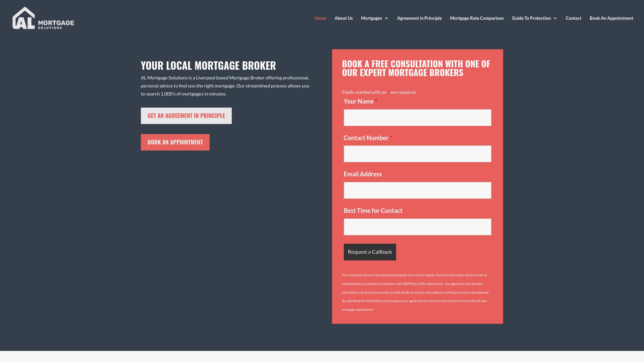Click the GET AN AGREEMENT IN PRINCIPLE button
644x362 pixels.
[186, 115]
